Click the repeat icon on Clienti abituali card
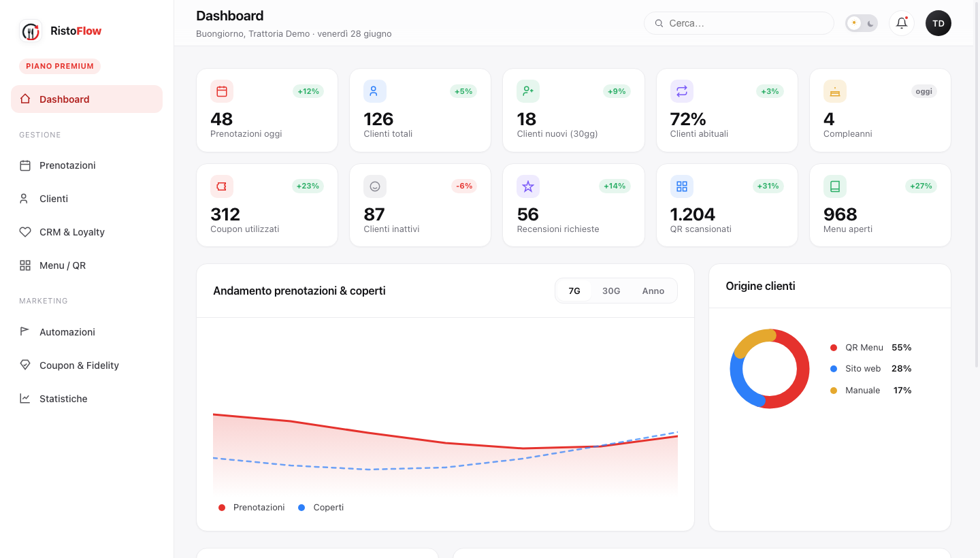Screen dimensions: 980x558 coord(682,91)
